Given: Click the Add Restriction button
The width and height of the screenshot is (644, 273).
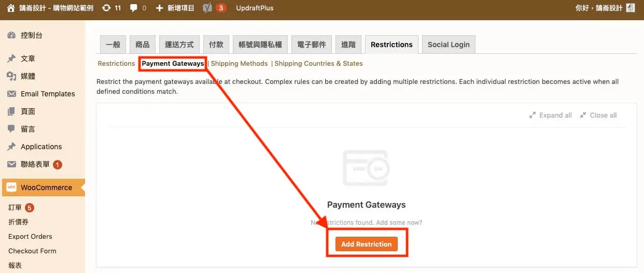Looking at the screenshot, I should tap(367, 244).
